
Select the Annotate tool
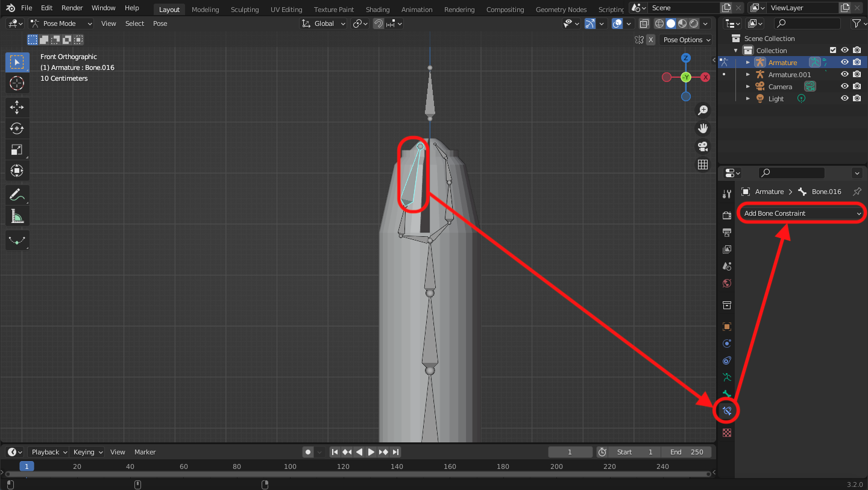tap(17, 195)
